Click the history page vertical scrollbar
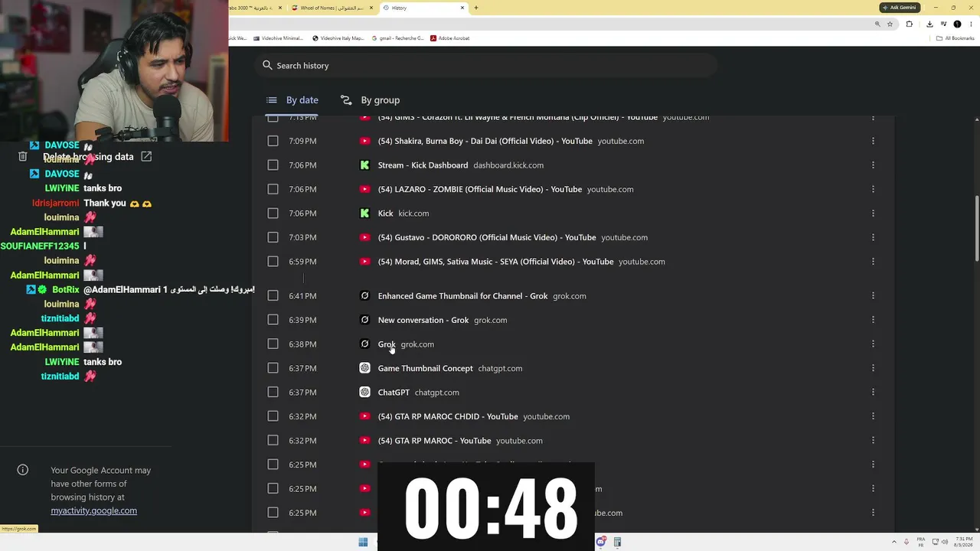 pos(976,228)
